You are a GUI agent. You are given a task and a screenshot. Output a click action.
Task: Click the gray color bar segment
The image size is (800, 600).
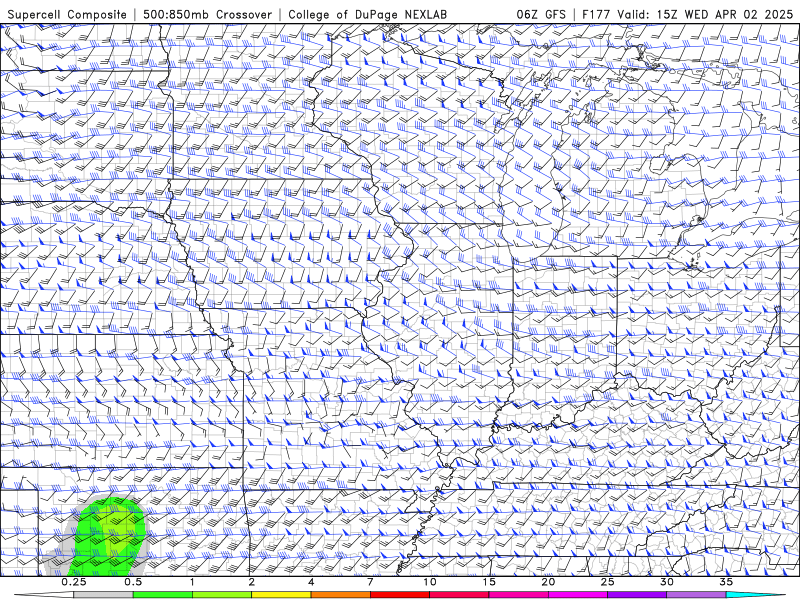[x=104, y=595]
